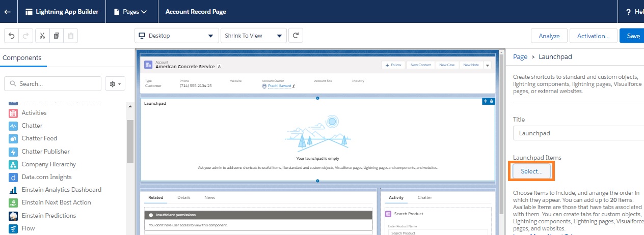This screenshot has height=235, width=644.
Task: Copy the selected component
Action: tap(57, 36)
